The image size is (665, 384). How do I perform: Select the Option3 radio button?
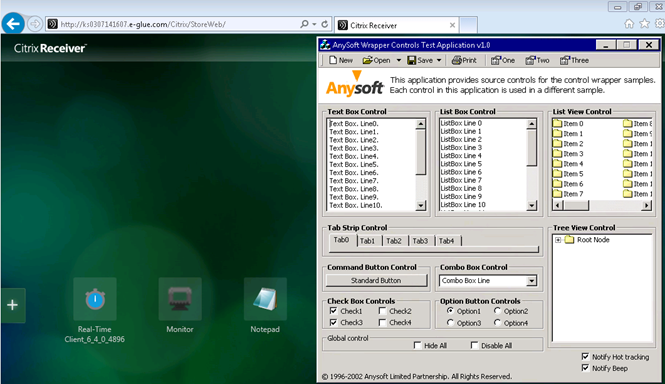click(450, 322)
